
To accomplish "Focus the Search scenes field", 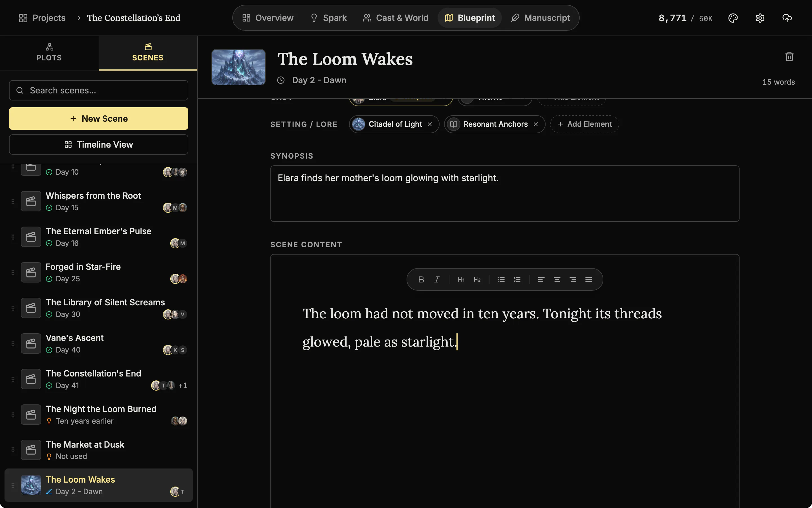I will click(x=99, y=90).
